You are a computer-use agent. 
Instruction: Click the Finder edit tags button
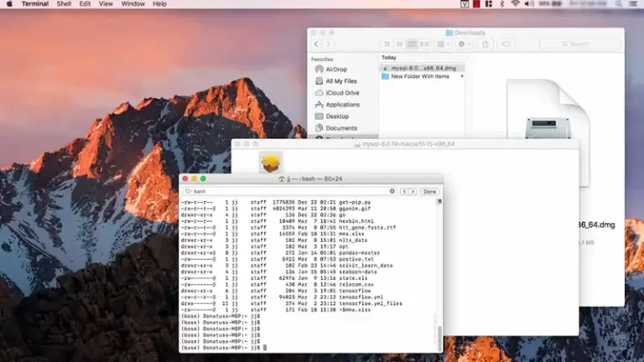[x=506, y=44]
